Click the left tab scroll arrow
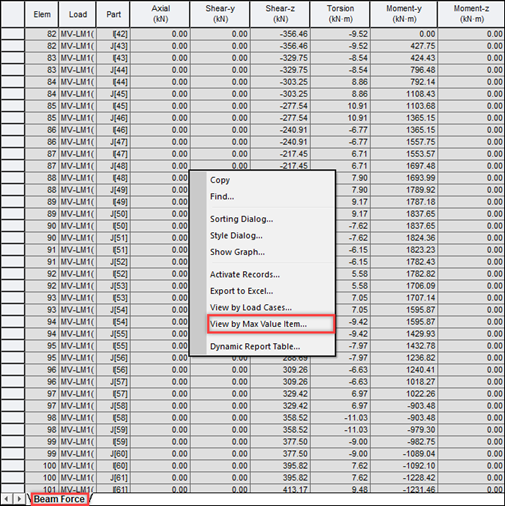The height and width of the screenshot is (506, 505). 7,499
